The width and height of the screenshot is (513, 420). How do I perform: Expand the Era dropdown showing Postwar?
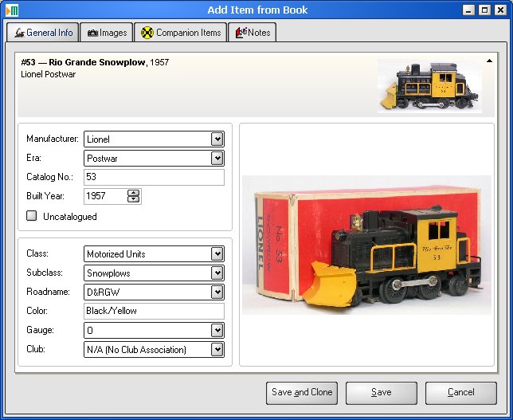tap(217, 159)
